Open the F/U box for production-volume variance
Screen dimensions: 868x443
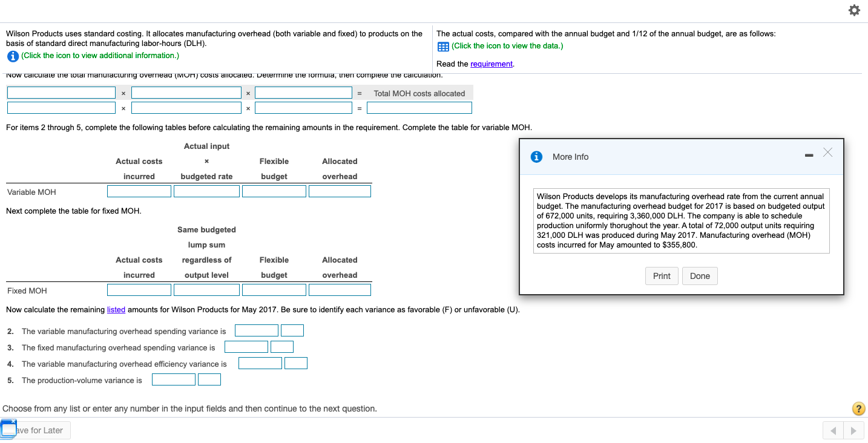point(209,379)
